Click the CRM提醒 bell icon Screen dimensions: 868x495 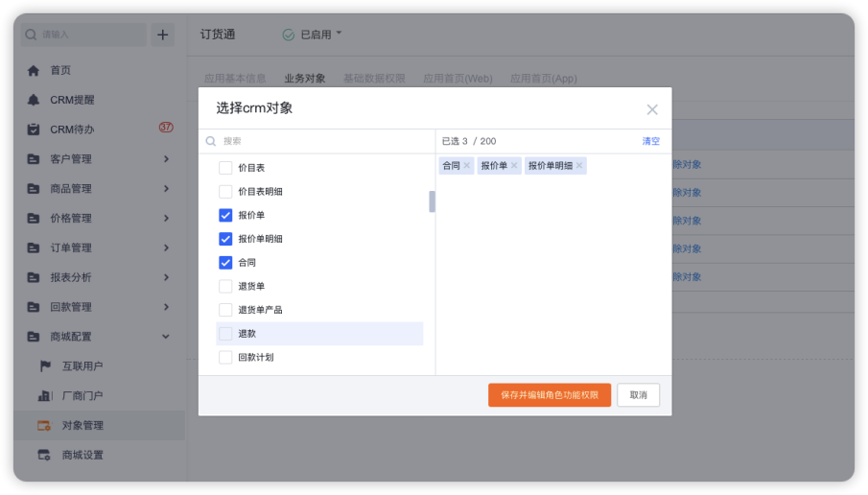[34, 100]
